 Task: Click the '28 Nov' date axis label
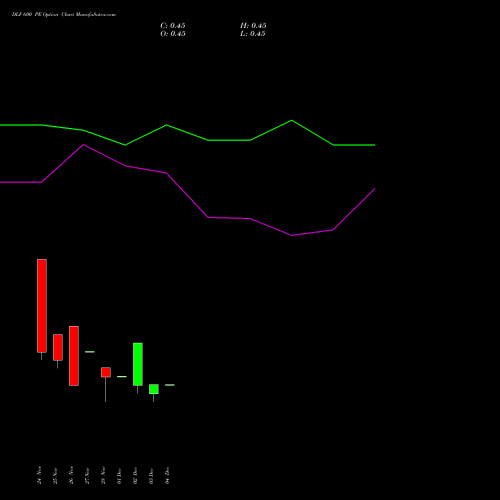(104, 475)
